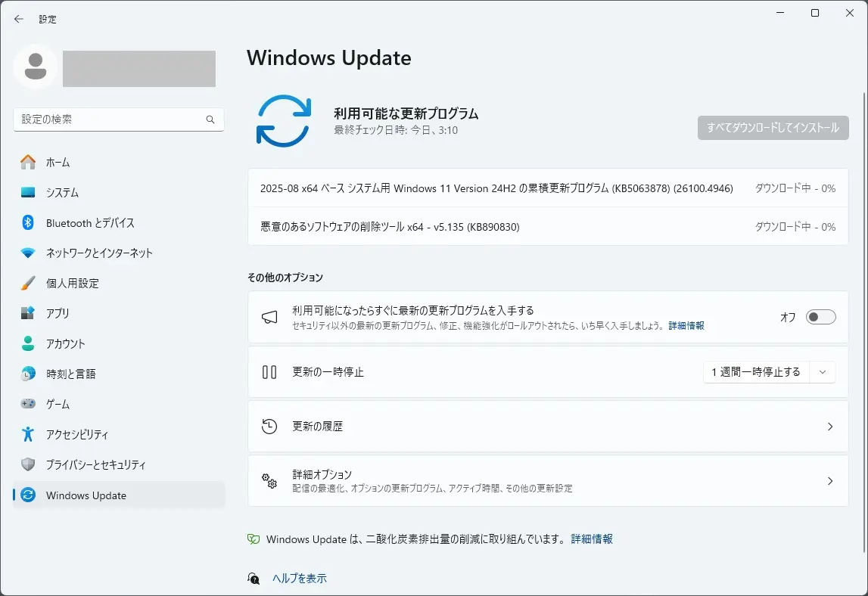Open アカウント settings
The width and height of the screenshot is (868, 596).
click(x=119, y=343)
